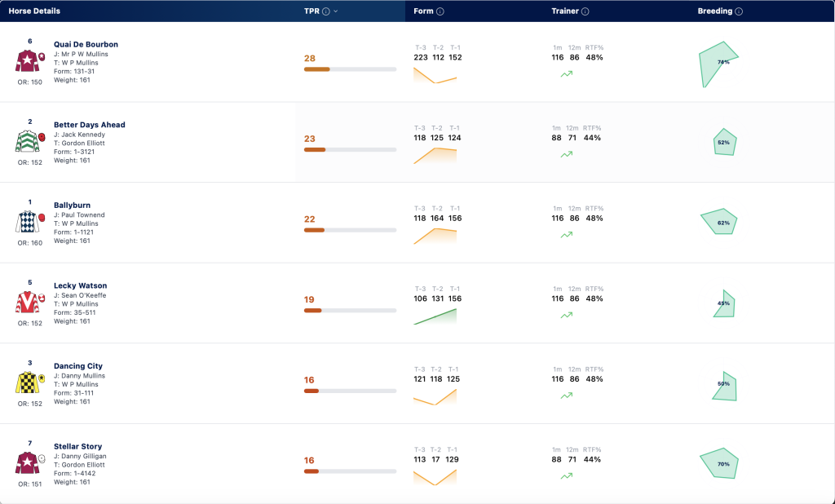Click Ballyburn's diamond-pattern silks icon
Screen dimensions: 835x504
pos(27,222)
